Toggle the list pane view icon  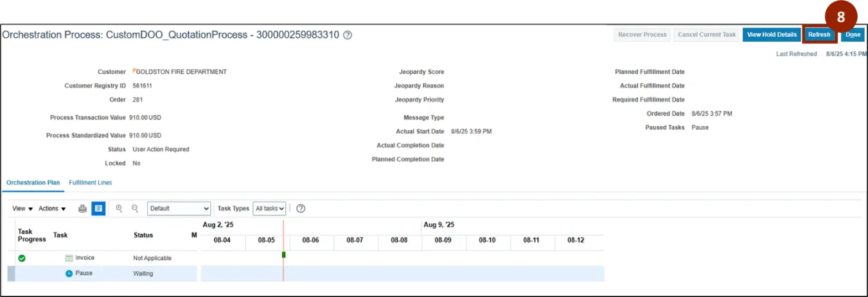click(x=98, y=208)
